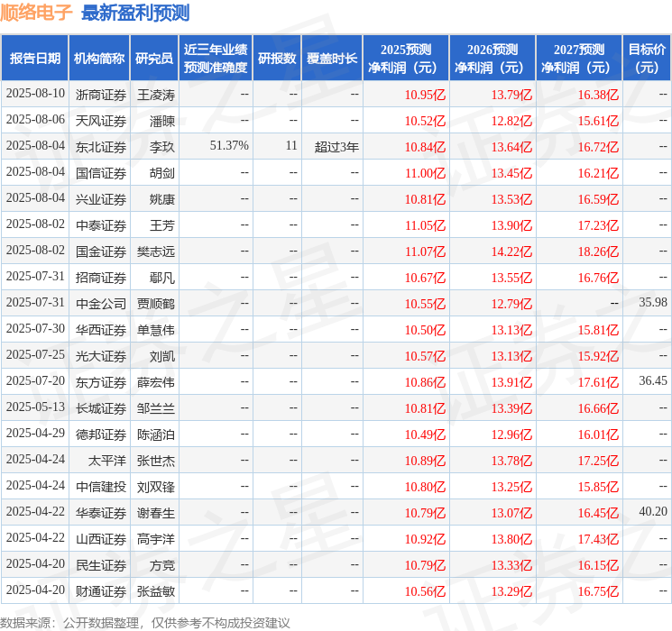672x631 pixels.
Task: Click the 报告日期 column header
Action: click(x=34, y=59)
